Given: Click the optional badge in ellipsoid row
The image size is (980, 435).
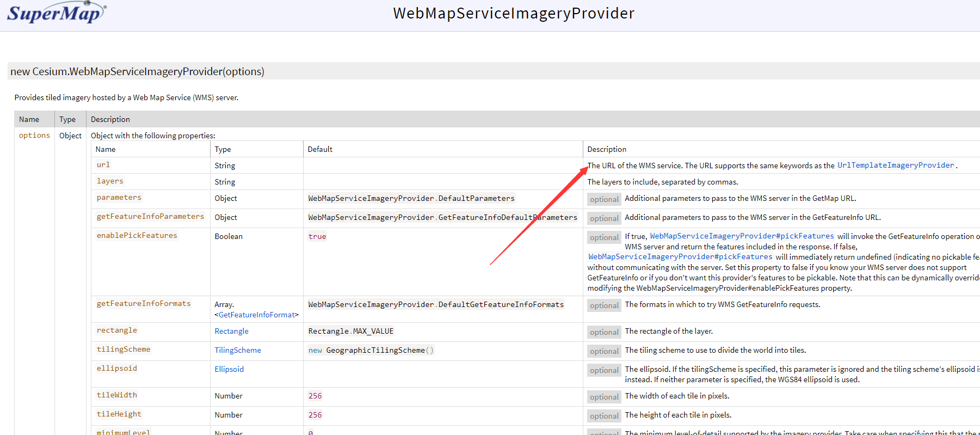Looking at the screenshot, I should 604,370.
